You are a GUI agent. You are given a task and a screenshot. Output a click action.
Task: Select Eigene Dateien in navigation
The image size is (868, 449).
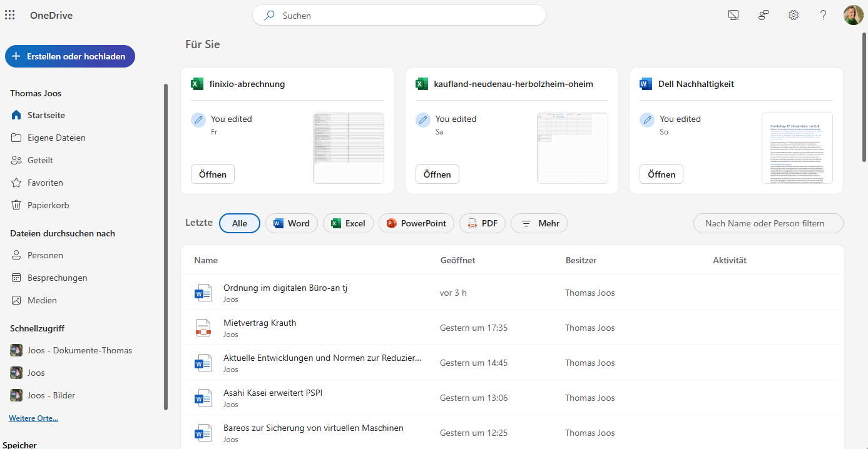pyautogui.click(x=56, y=138)
